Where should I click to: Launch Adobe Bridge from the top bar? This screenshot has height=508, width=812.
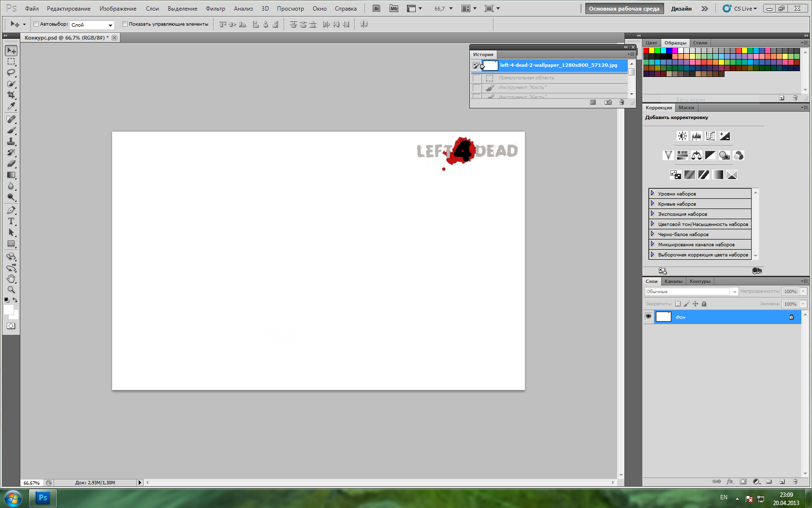coord(377,9)
